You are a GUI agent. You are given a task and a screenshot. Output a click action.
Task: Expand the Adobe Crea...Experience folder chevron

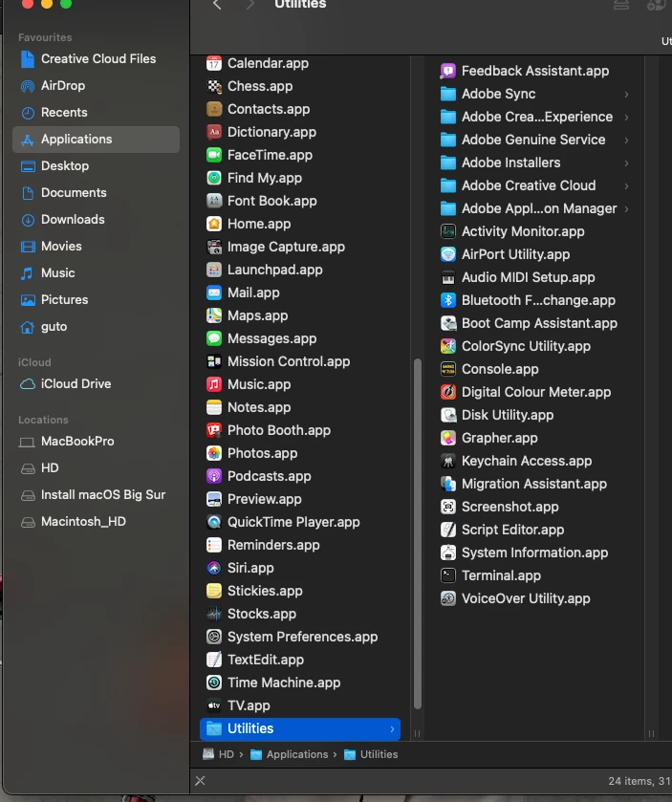point(626,118)
